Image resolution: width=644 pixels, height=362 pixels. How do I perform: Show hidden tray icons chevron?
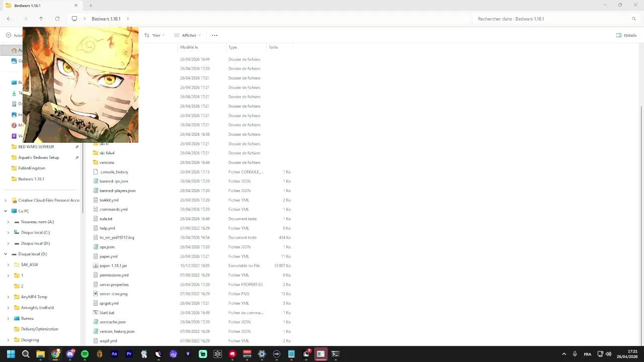(x=563, y=354)
